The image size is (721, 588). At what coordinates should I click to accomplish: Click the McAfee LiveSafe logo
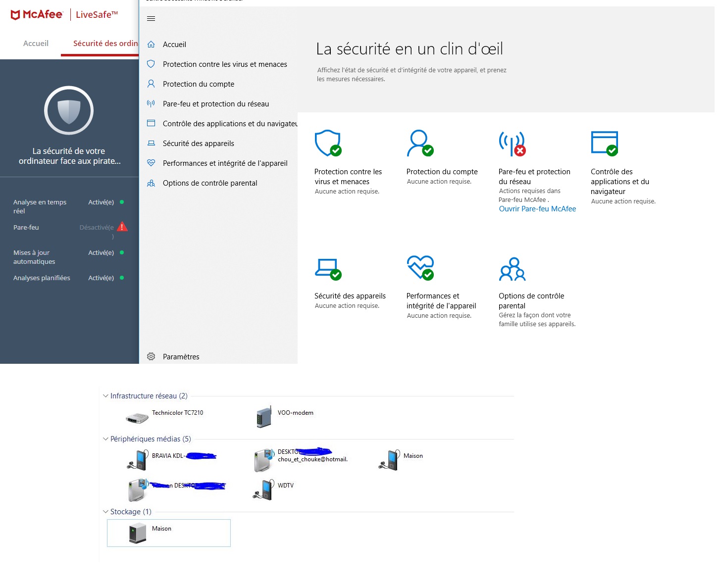(64, 15)
